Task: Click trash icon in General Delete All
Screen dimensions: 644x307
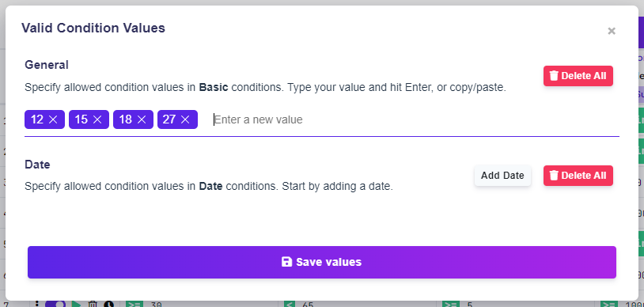Action: click(554, 76)
